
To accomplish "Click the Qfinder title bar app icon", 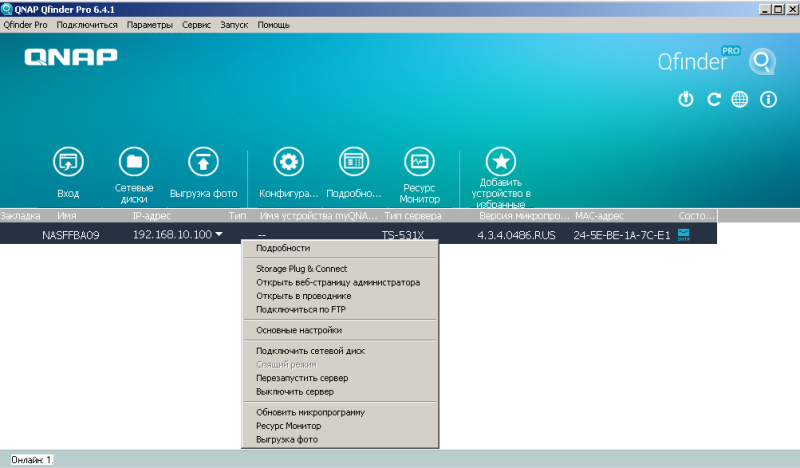I will (x=6, y=9).
